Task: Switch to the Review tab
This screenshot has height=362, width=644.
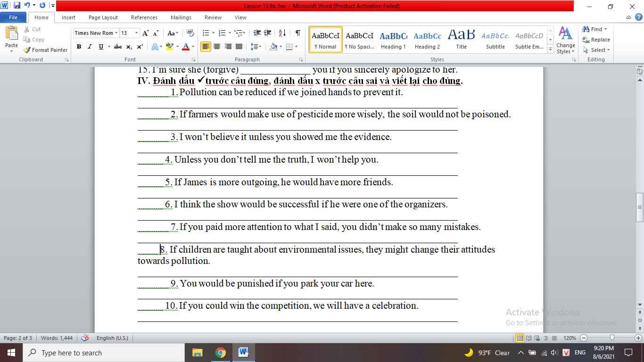Action: point(213,17)
